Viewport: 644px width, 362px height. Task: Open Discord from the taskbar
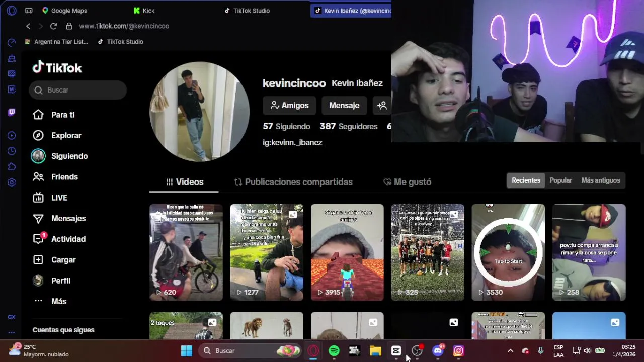438,351
